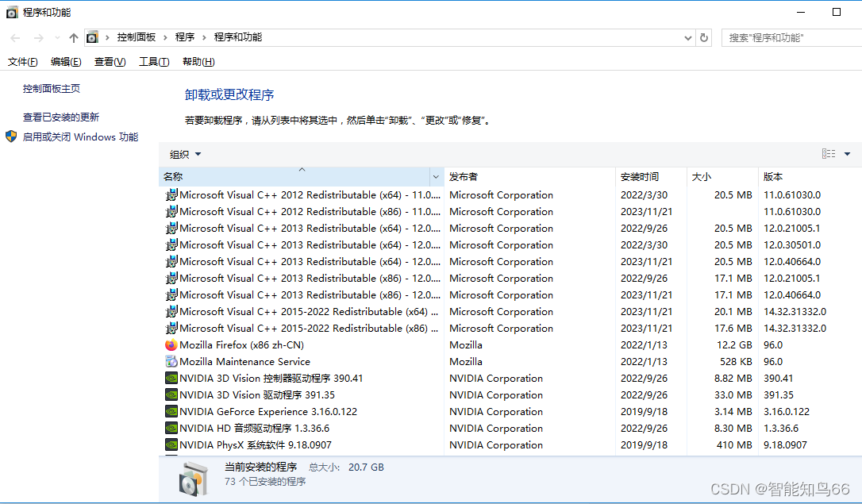
Task: Open the 组织 dropdown
Action: tap(185, 155)
